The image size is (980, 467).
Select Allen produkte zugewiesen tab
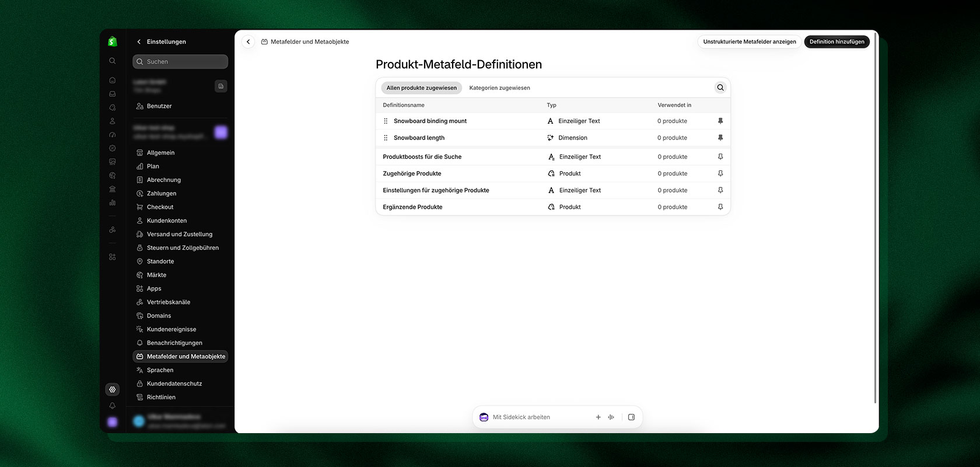(x=422, y=88)
